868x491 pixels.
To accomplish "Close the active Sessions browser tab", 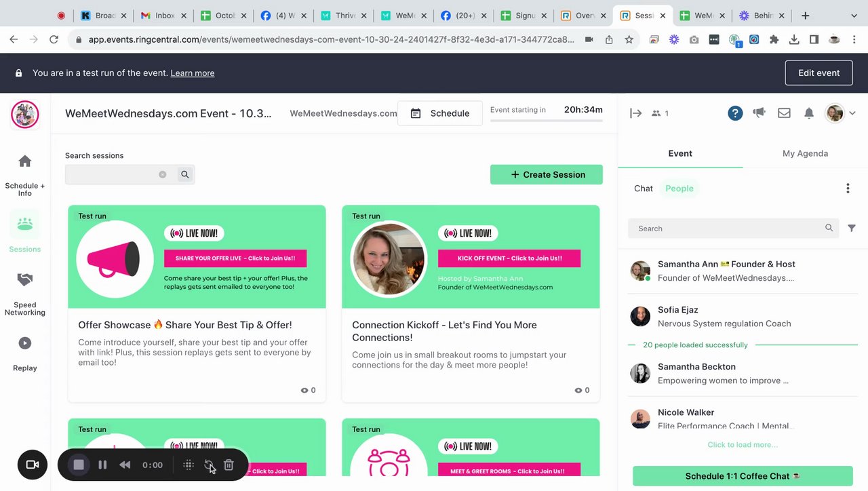I will click(x=663, y=16).
